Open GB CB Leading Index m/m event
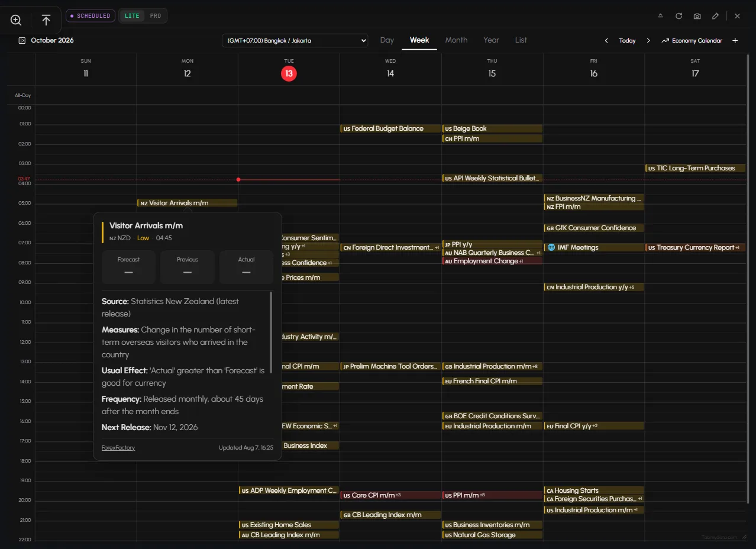The width and height of the screenshot is (756, 549). tap(390, 515)
